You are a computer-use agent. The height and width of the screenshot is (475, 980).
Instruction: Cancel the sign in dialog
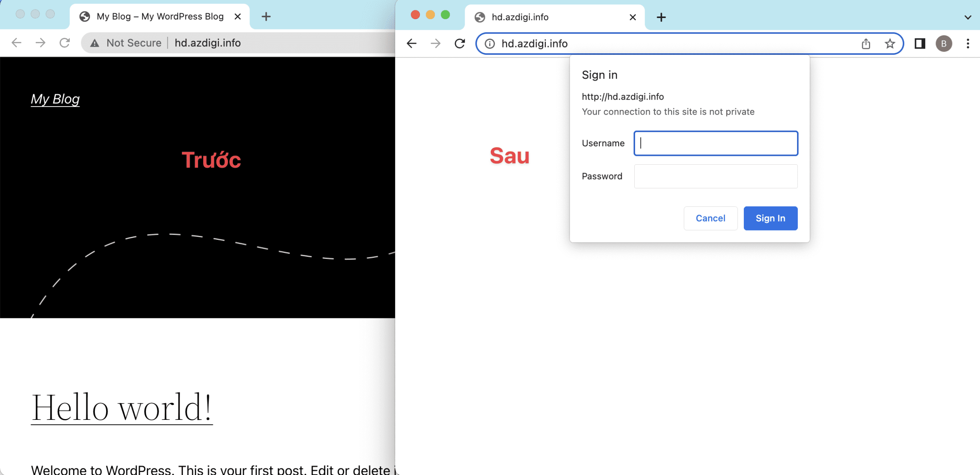pyautogui.click(x=710, y=218)
